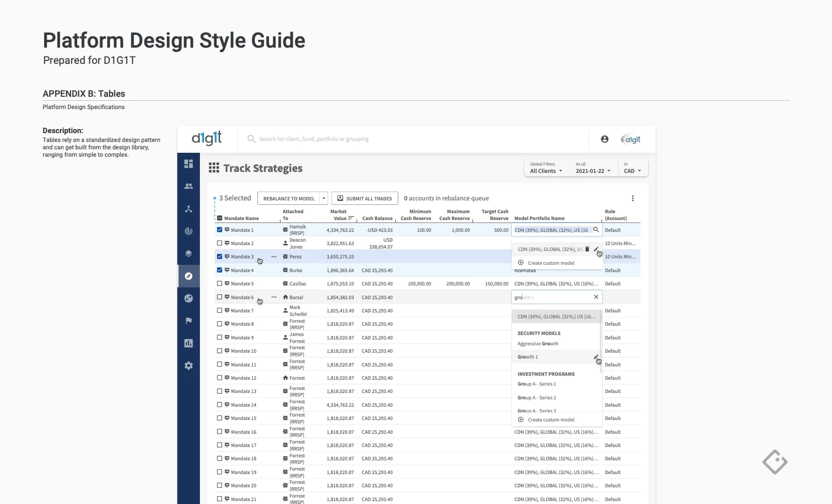Choose Group A - Series 2 option

click(537, 398)
